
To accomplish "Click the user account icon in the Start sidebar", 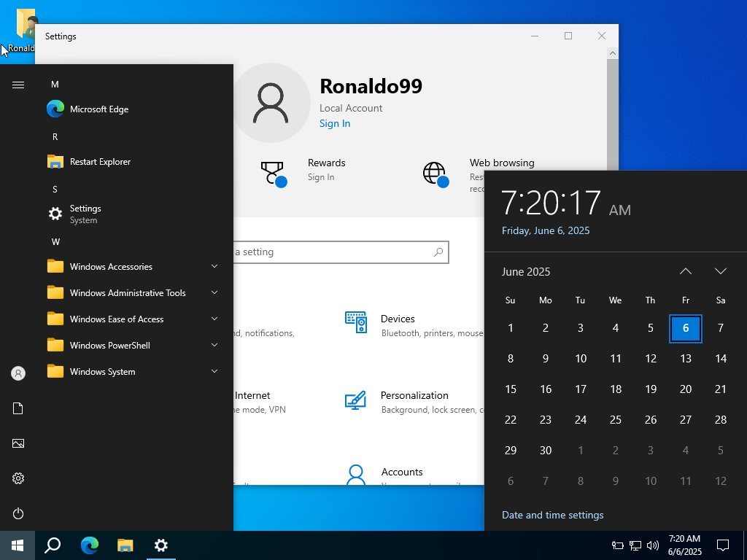I will tap(18, 373).
